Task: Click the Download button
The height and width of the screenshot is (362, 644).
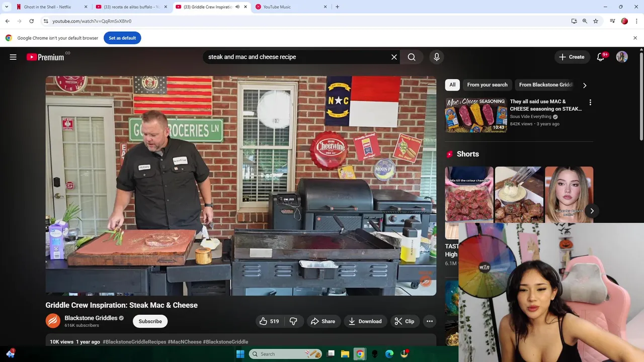Action: click(365, 321)
